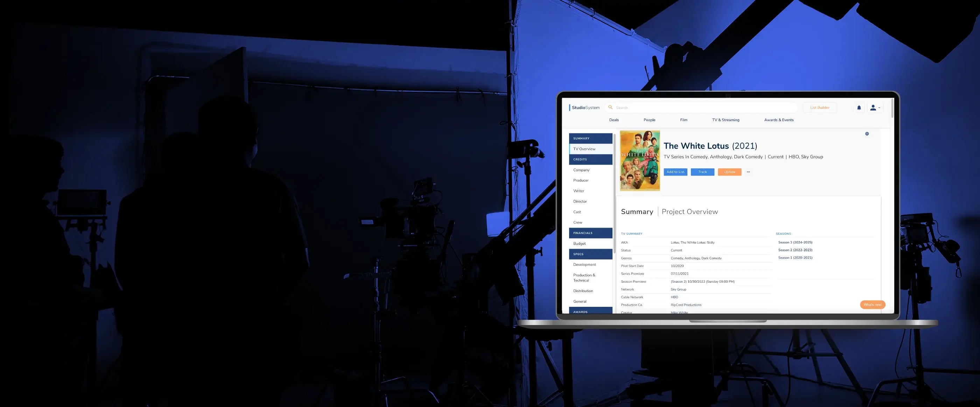Expand the account dropdown chevron next to avatar

(880, 108)
